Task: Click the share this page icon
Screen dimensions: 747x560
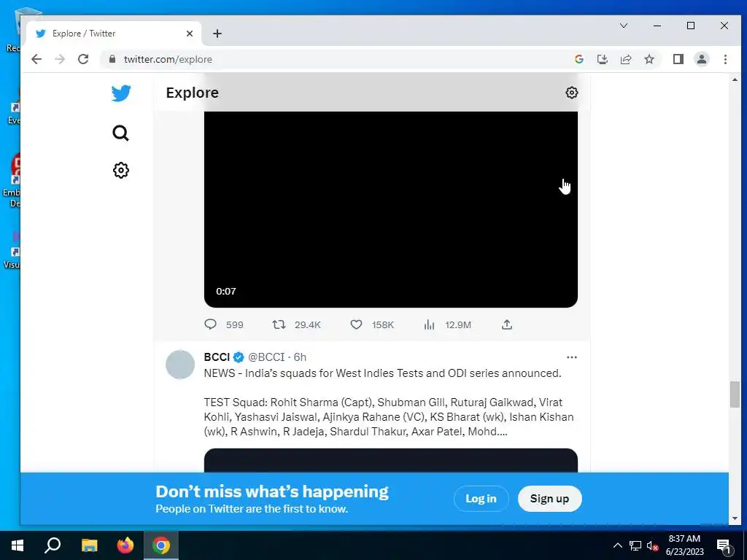Action: [625, 59]
